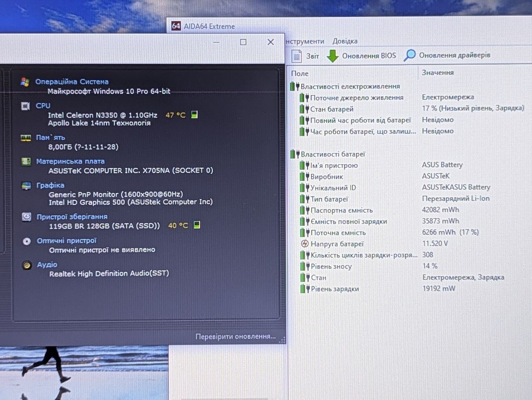This screenshot has width=532, height=400.
Task: Click the Материнська плата board icon
Action: (x=26, y=161)
